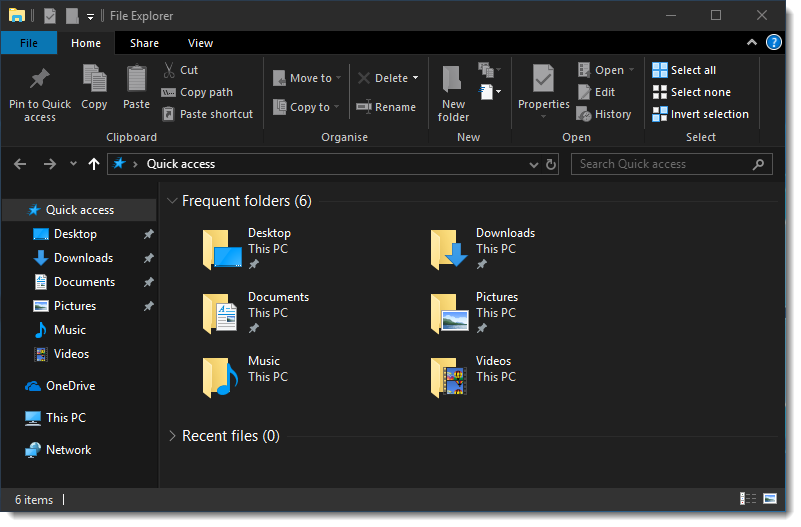Unpin Pictures in navigation pane
801x527 pixels.
pyautogui.click(x=149, y=306)
